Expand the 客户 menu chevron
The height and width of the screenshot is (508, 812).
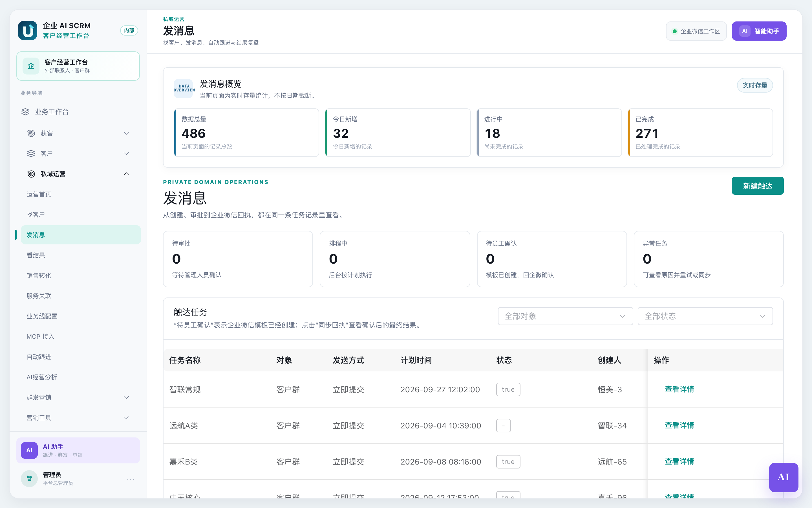126,154
